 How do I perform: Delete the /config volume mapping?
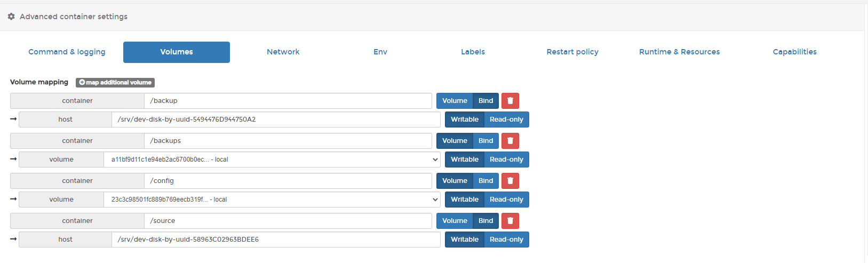(510, 181)
